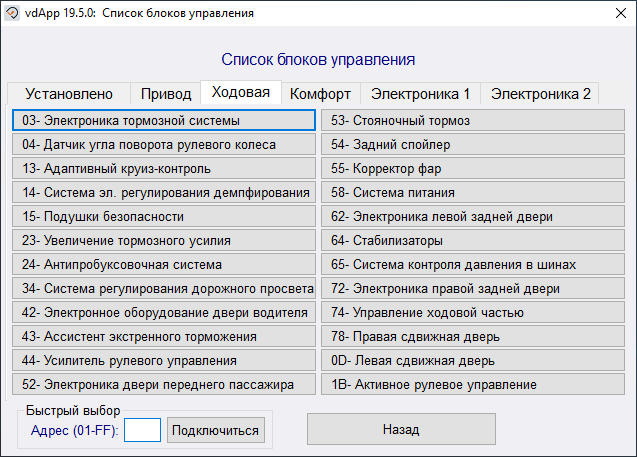637x457 pixels.
Task: Open 44- Усилитель рулевого управления
Action: pos(164,360)
